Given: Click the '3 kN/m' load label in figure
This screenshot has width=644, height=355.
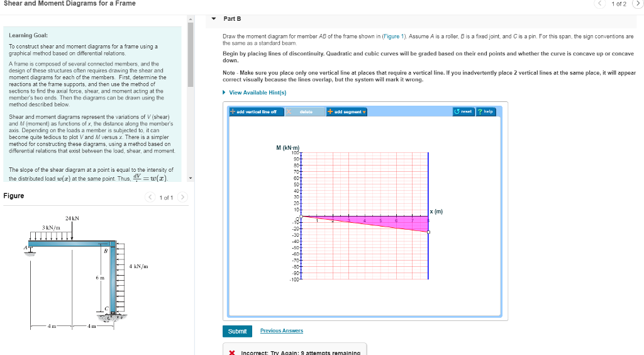Looking at the screenshot, I should [x=51, y=227].
